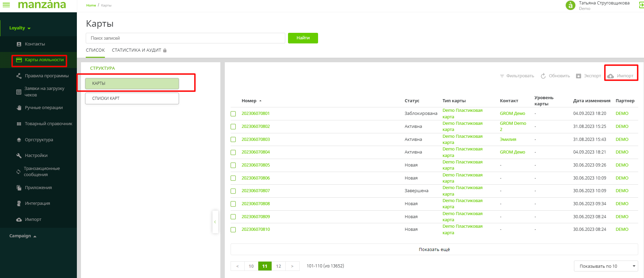The width and height of the screenshot is (644, 278).
Task: Click the Правила программы share icon
Action: [x=19, y=76]
